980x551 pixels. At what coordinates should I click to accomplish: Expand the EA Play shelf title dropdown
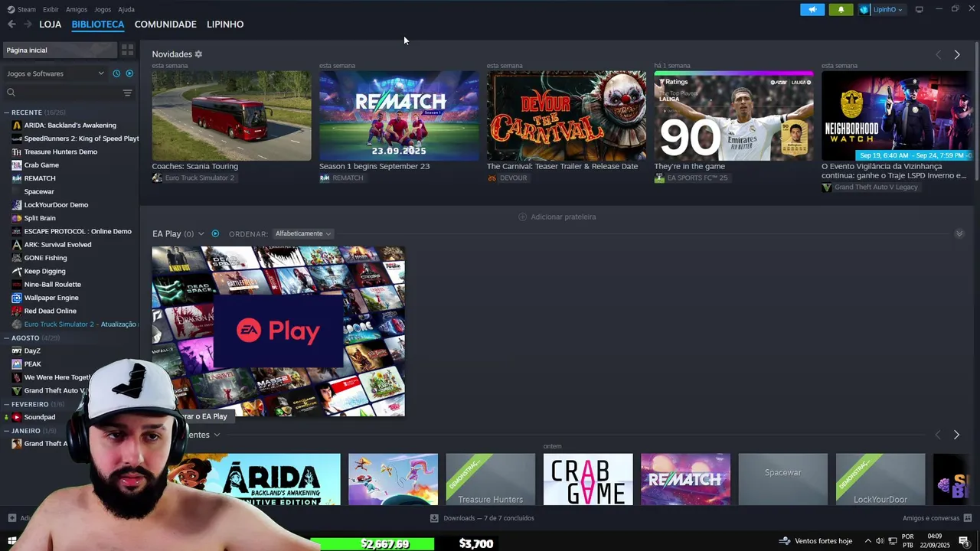point(201,233)
